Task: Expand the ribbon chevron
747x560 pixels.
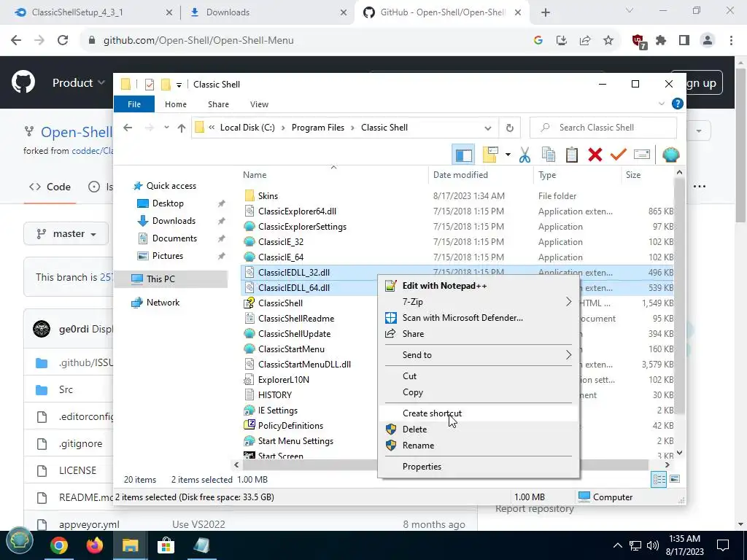Action: pos(661,104)
